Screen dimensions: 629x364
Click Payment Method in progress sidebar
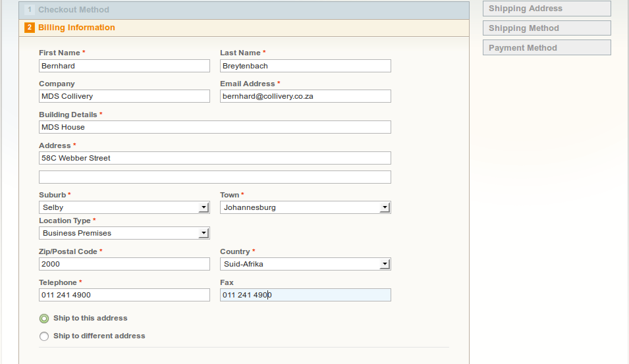click(546, 48)
